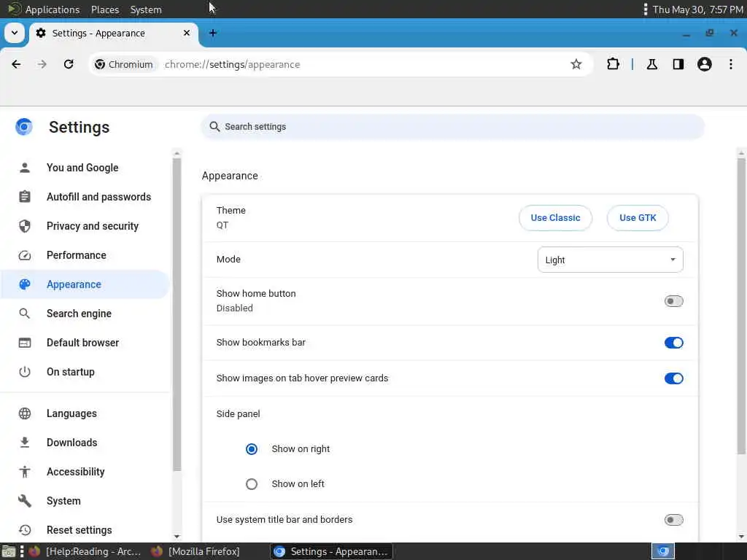Toggle Use system title bar and borders
Screen dimensions: 747x560
[x=673, y=519]
